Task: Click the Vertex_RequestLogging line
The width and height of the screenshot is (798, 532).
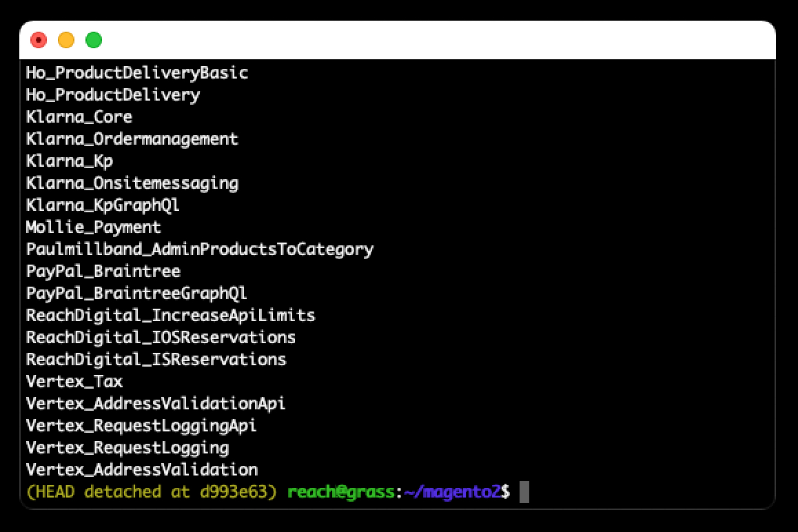Action: point(127,448)
